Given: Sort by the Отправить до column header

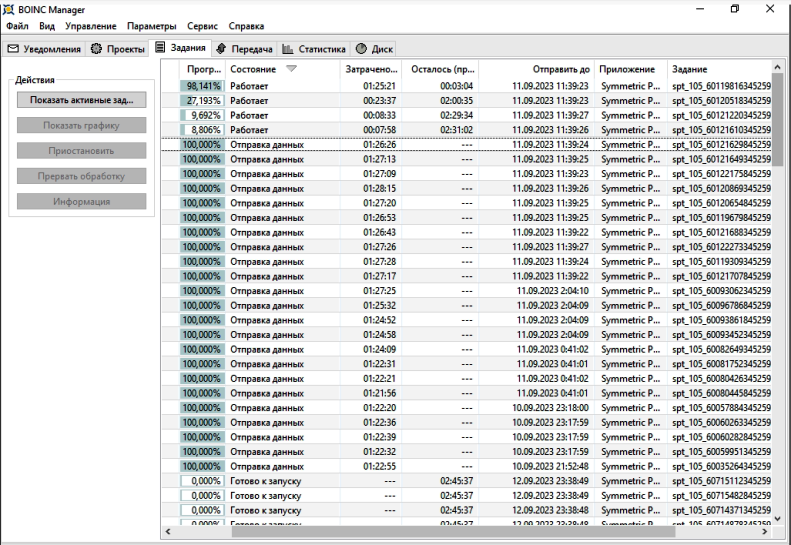Looking at the screenshot, I should (537, 69).
